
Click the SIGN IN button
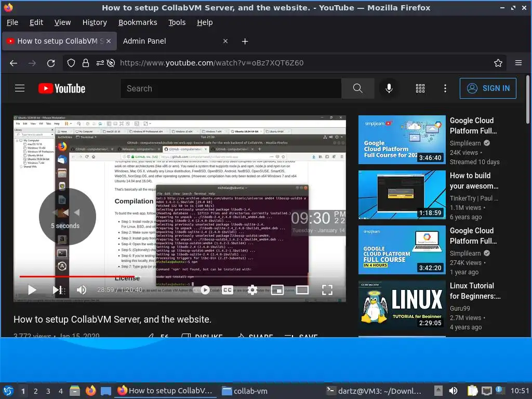(488, 88)
